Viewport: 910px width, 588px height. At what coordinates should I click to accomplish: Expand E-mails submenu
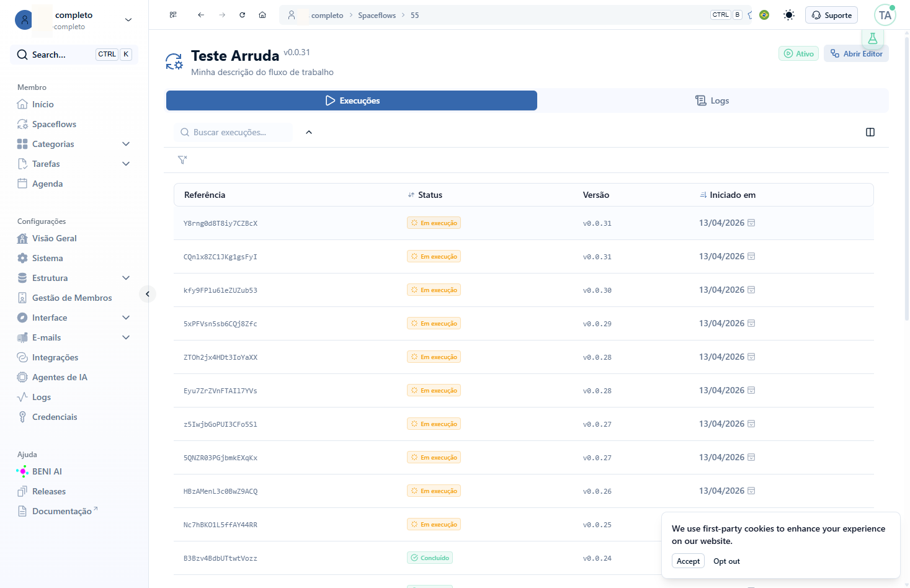point(126,337)
